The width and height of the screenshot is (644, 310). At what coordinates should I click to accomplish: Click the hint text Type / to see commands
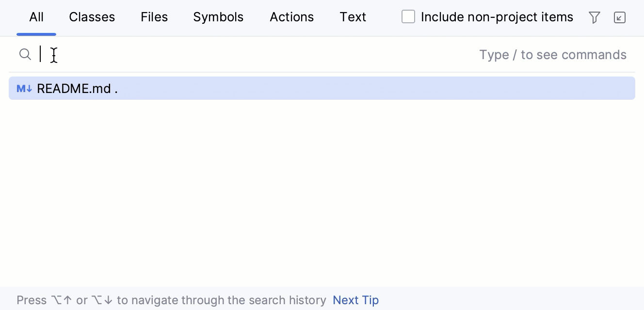coord(553,54)
